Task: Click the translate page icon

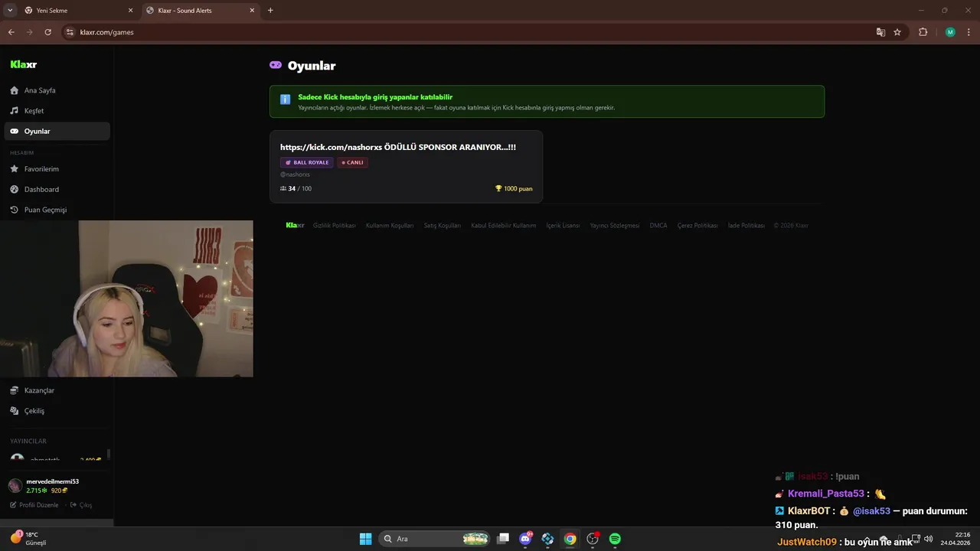Action: pyautogui.click(x=880, y=32)
